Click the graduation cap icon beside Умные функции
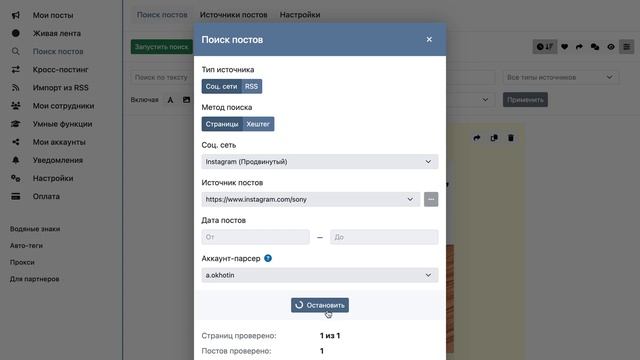This screenshot has width=640, height=360. point(16,124)
